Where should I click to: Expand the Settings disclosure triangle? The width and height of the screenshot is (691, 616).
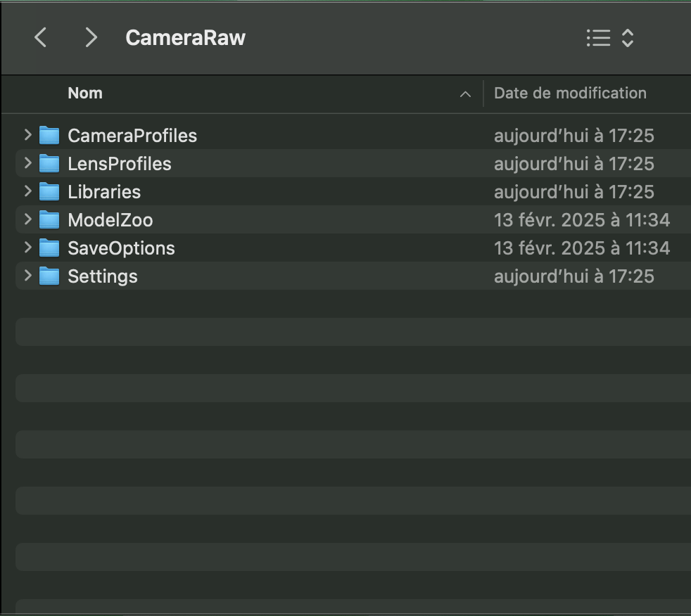pos(27,276)
